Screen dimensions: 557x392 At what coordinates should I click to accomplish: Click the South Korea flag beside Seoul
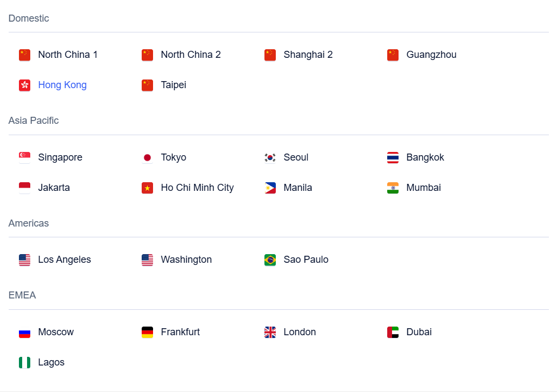(x=270, y=157)
